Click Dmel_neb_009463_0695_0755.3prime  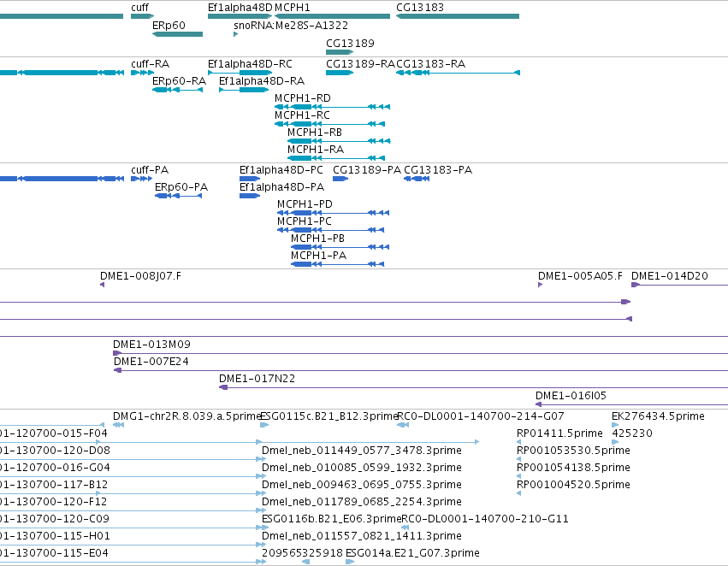(x=361, y=485)
